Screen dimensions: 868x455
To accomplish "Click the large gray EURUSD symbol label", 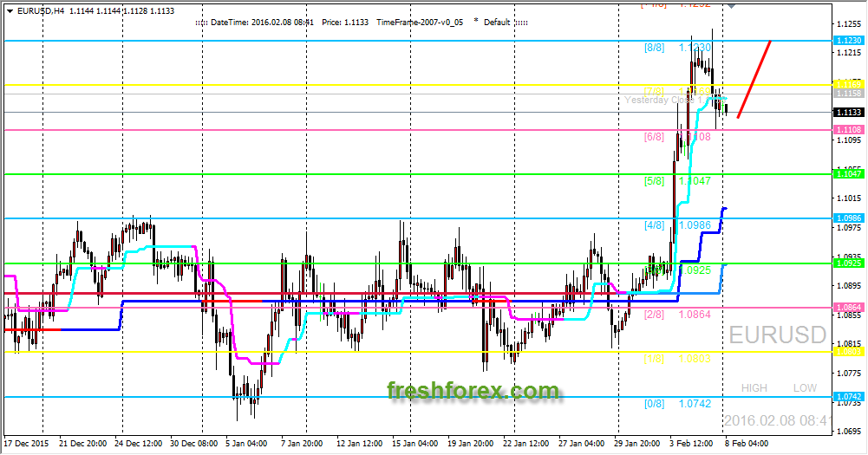I will [x=777, y=335].
